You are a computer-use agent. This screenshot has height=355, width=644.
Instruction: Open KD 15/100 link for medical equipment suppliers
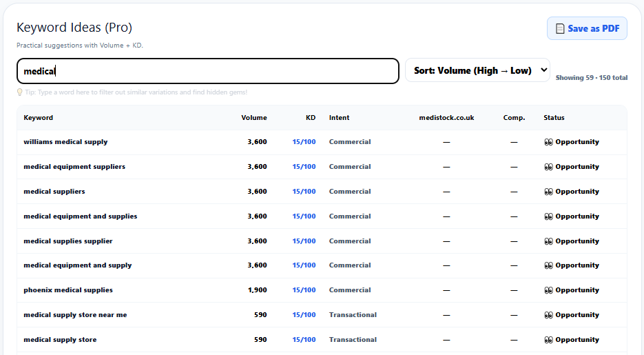pos(304,166)
